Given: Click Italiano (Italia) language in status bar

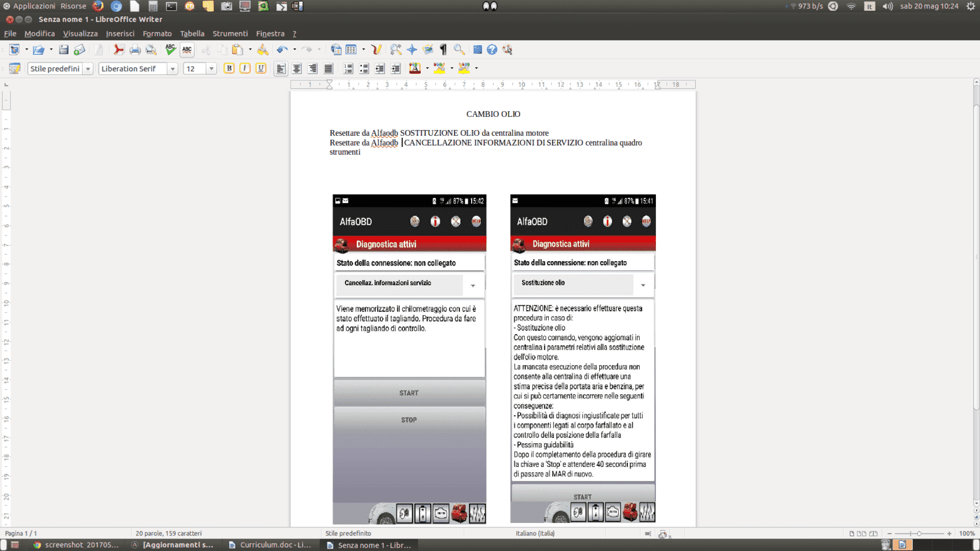Looking at the screenshot, I should pos(535,533).
